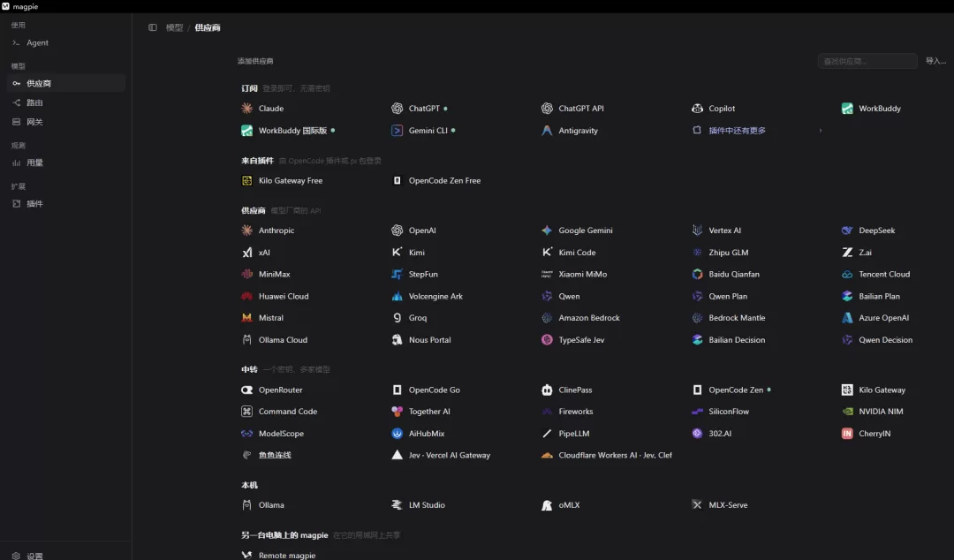Click the Cloudflare Workers AI icon

pyautogui.click(x=547, y=455)
